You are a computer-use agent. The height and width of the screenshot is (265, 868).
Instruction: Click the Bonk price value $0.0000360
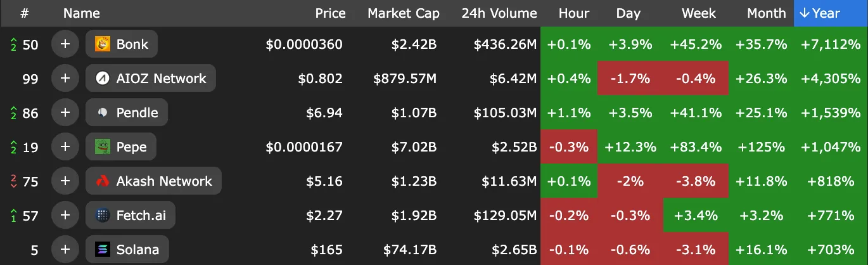(304, 44)
